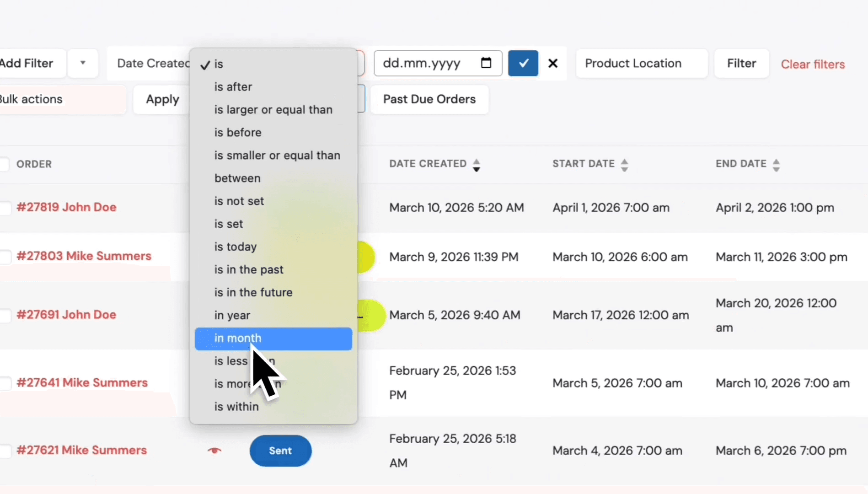Choose 'is set' operator
This screenshot has height=494, width=868.
click(273, 224)
